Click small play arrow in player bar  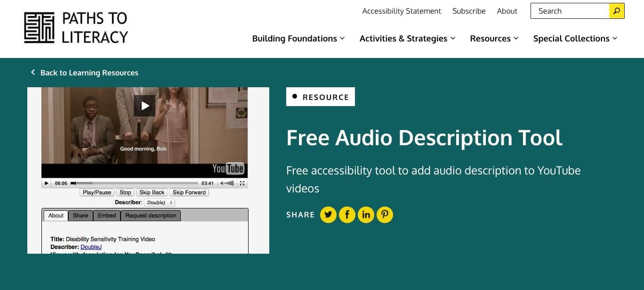46,183
